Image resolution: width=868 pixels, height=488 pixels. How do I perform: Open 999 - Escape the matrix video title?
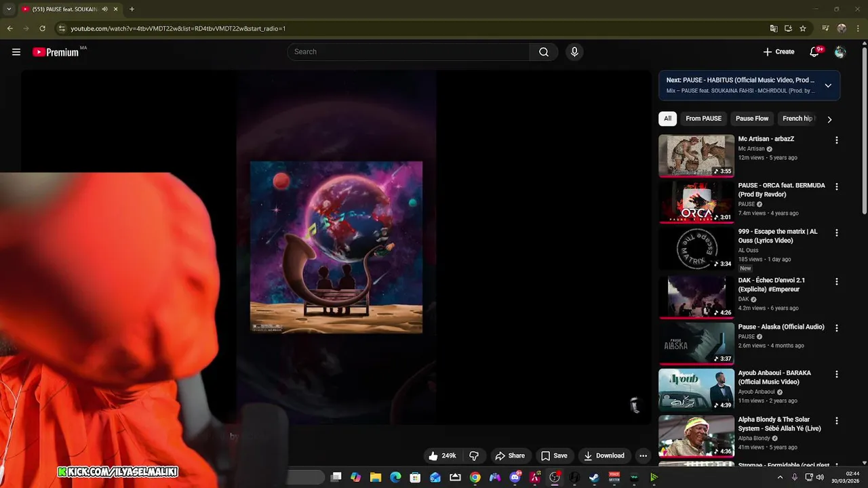[778, 236]
